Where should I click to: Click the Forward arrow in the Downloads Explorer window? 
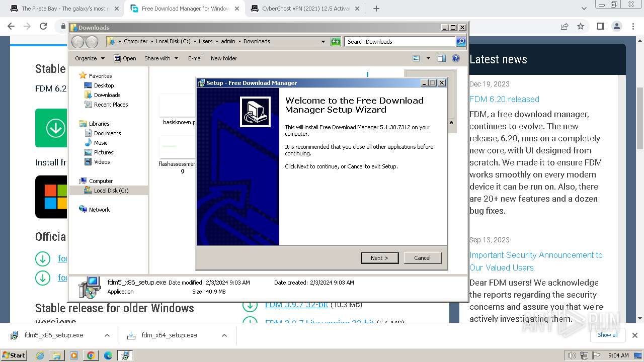92,42
